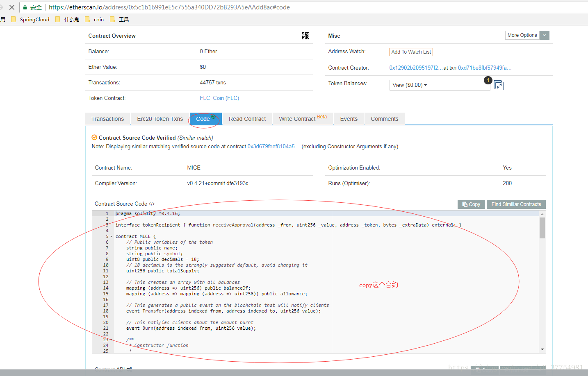The image size is (588, 376).
Task: Open the SpringCloud bookmark folder
Action: point(30,19)
